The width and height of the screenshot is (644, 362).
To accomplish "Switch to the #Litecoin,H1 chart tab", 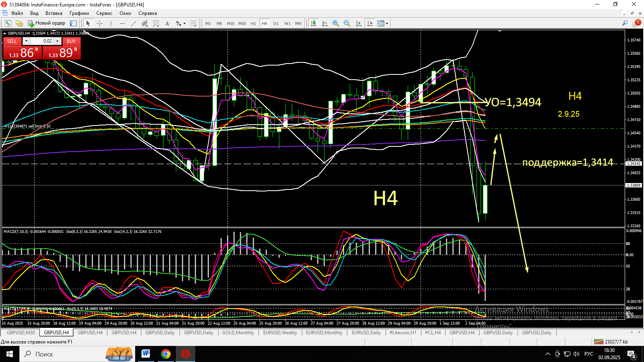I will 402,333.
